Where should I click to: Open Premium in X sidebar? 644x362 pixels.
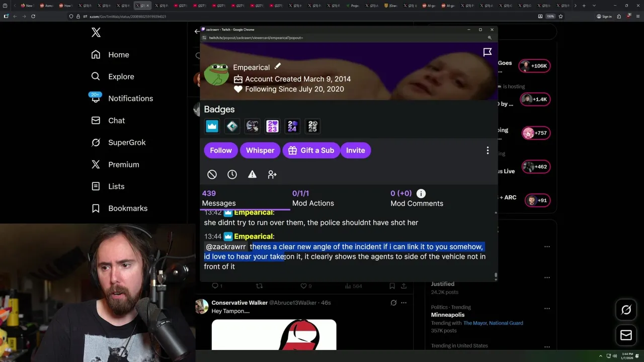[115, 164]
